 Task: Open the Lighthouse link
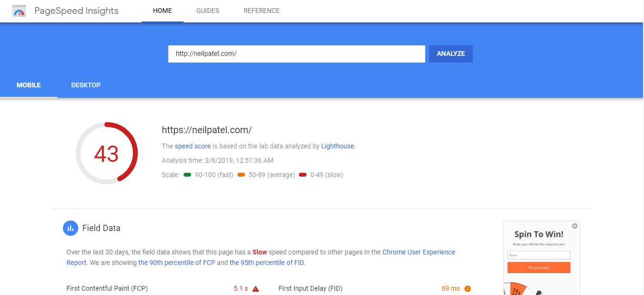tap(337, 146)
